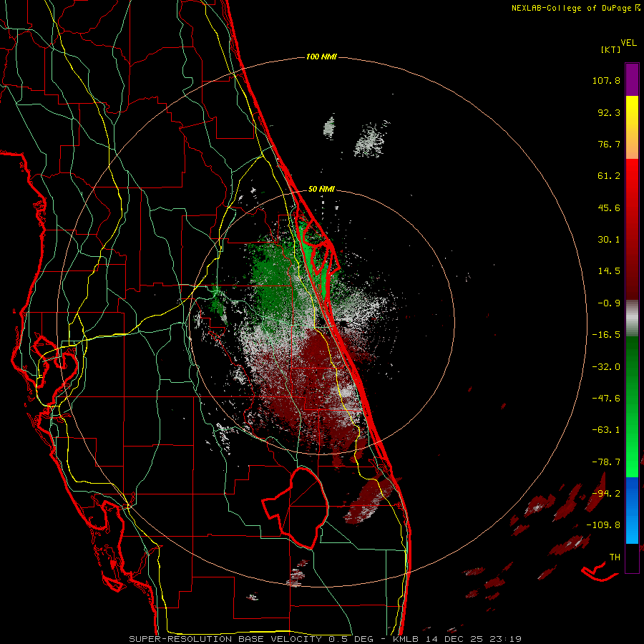Image resolution: width=644 pixels, height=644 pixels.
Task: Select the VEL legend title
Action: [628, 43]
